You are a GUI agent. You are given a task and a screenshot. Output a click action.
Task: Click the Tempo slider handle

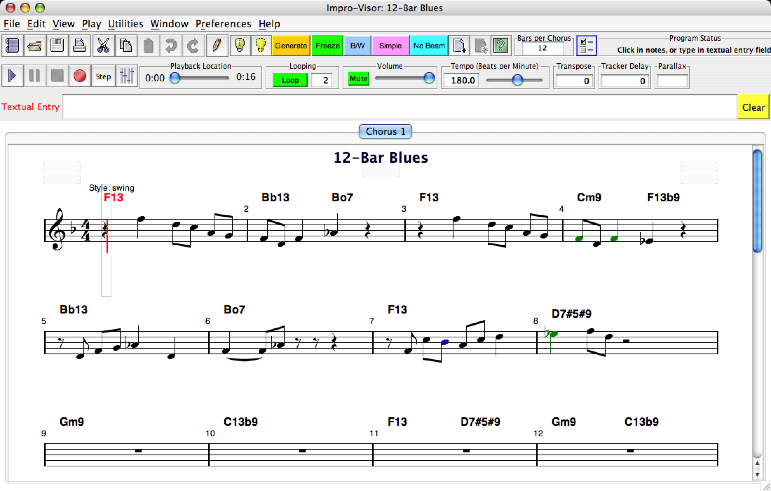pyautogui.click(x=517, y=80)
